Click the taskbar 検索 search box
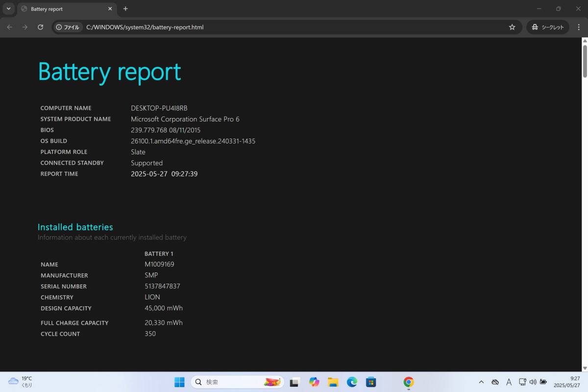Screen dimensions: 588x392 (x=238, y=382)
